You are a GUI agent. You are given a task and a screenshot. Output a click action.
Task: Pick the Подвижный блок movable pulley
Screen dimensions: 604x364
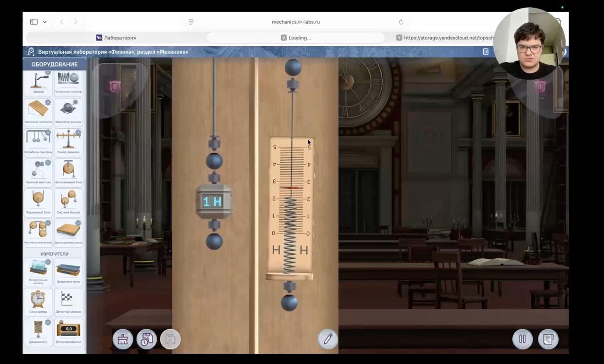coord(38,203)
